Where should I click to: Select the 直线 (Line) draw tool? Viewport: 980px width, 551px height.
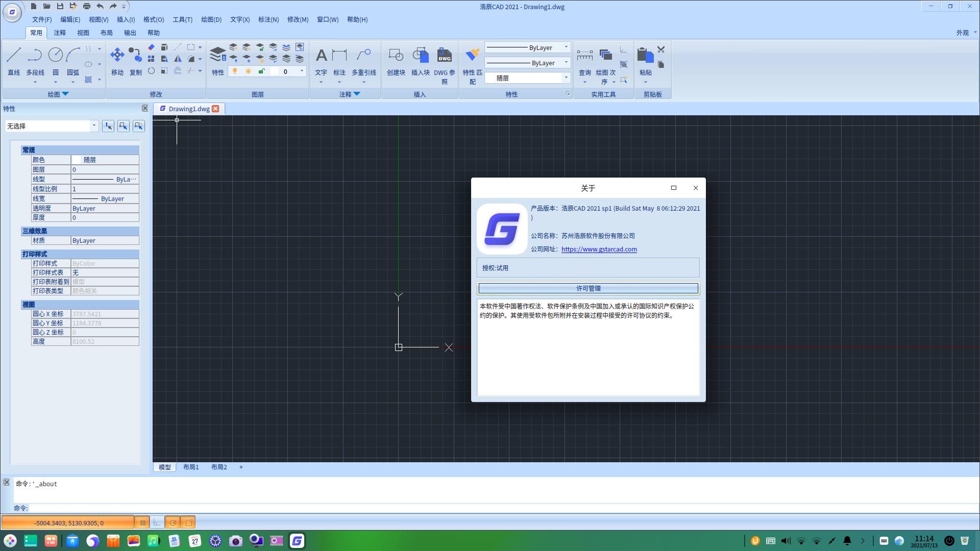[14, 60]
